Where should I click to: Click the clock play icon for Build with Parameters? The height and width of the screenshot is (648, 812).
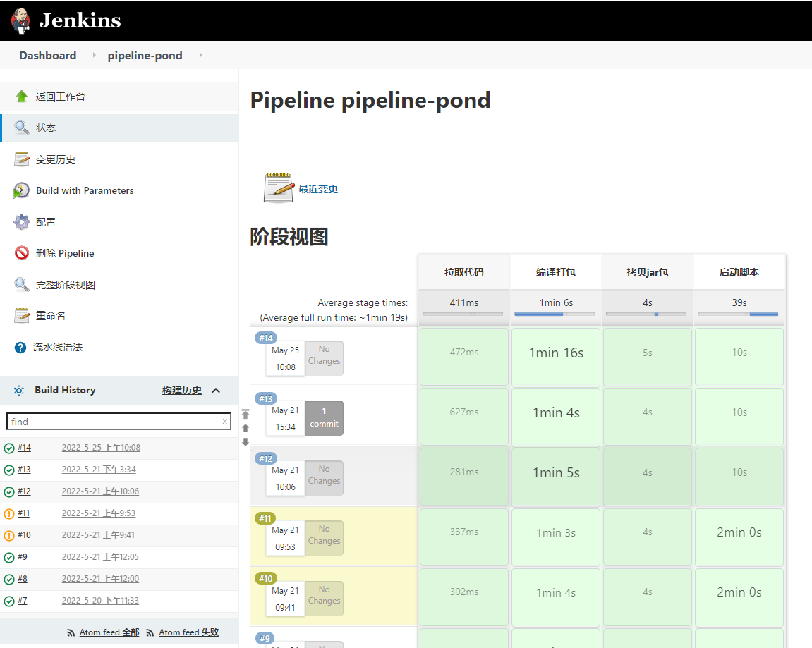(21, 190)
